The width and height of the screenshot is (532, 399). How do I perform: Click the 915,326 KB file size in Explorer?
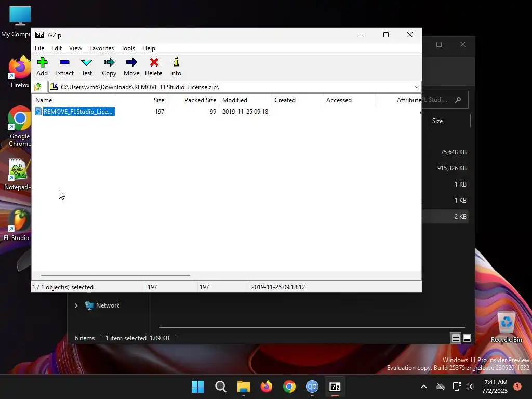pos(451,168)
